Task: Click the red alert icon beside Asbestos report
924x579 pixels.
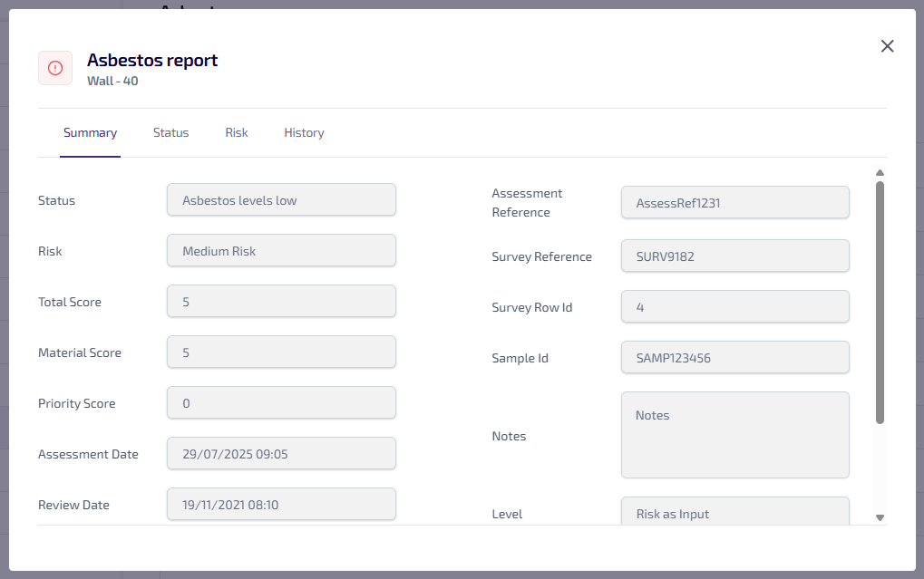Action: (x=55, y=68)
